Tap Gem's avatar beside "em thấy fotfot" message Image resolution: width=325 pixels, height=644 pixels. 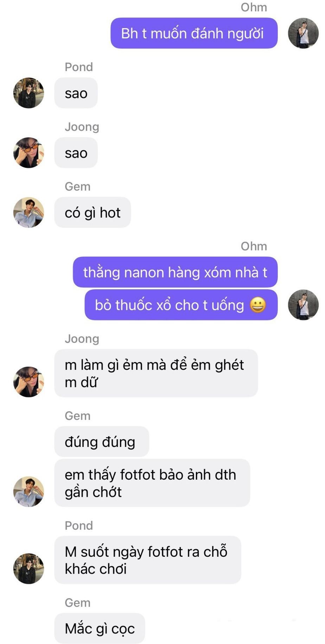coord(28,492)
